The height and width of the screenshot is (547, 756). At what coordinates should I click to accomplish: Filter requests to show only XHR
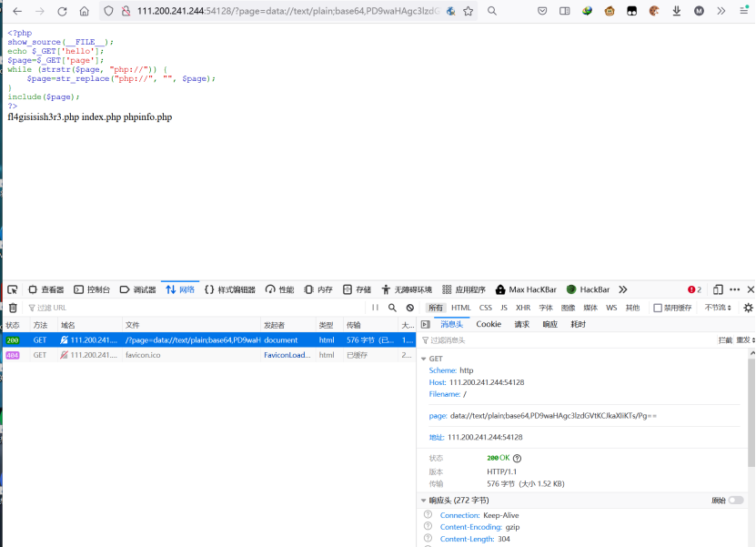tap(522, 308)
